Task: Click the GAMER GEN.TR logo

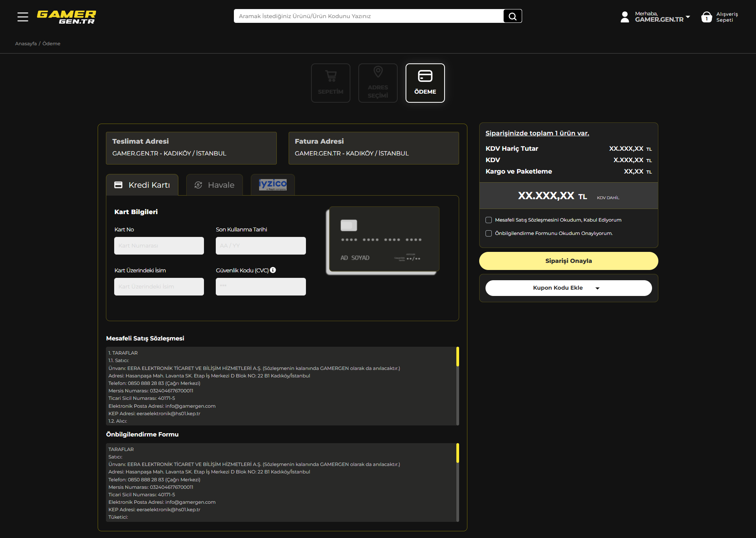Action: point(66,17)
